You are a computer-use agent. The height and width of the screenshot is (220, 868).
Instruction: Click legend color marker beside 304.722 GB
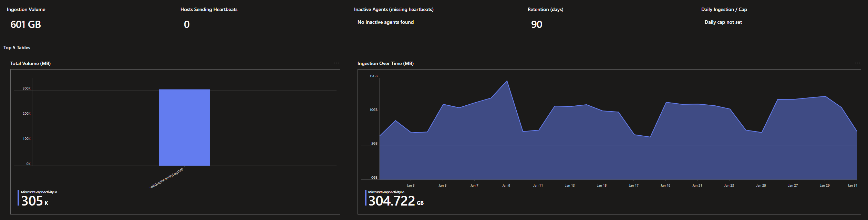point(365,198)
